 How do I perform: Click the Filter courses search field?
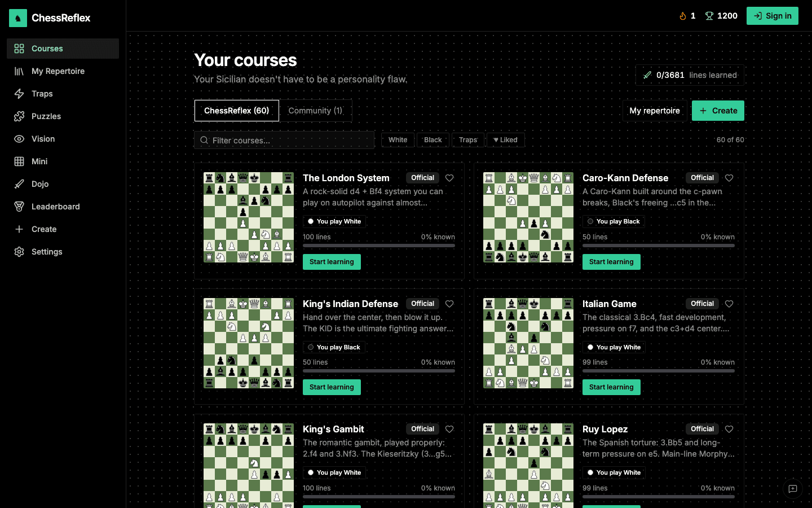[284, 140]
